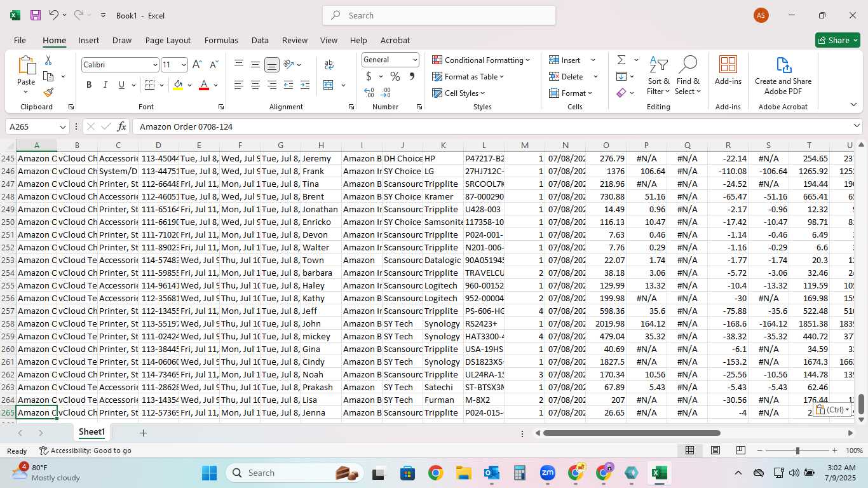
Task: Click in the formula bar text
Action: [186, 127]
